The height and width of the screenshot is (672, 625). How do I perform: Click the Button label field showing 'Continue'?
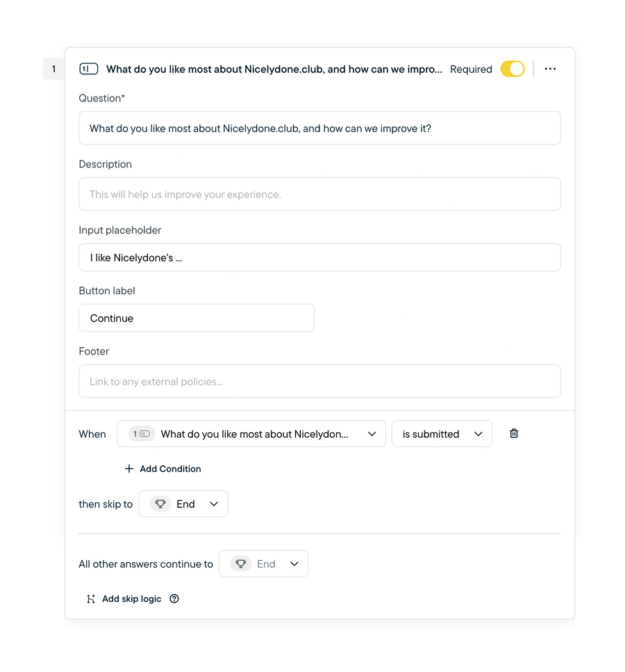[x=196, y=318]
